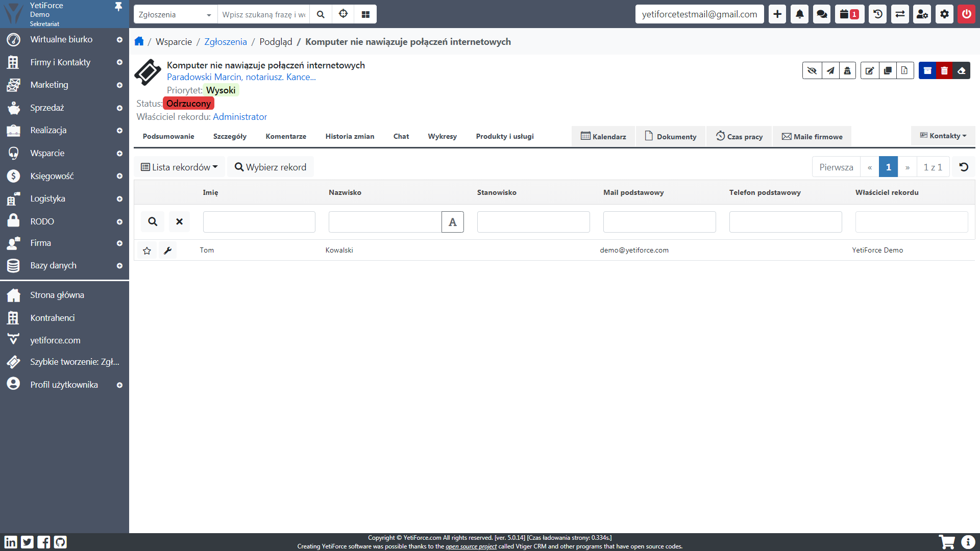Click the Wybierz rekord button
This screenshot has height=551, width=980.
(271, 167)
